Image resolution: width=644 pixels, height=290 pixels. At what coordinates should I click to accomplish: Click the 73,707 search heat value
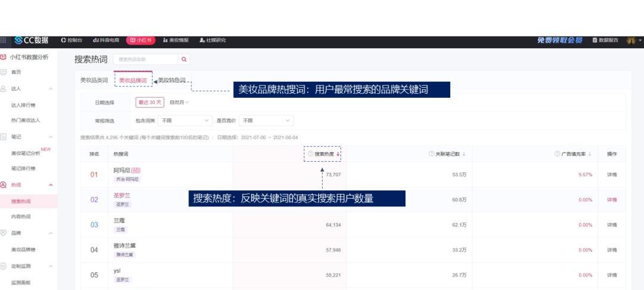point(333,175)
